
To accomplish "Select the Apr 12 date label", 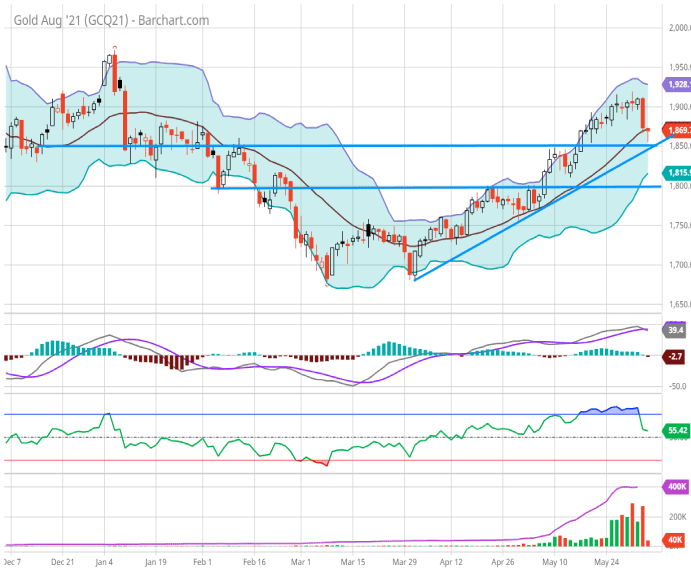I will 453,561.
